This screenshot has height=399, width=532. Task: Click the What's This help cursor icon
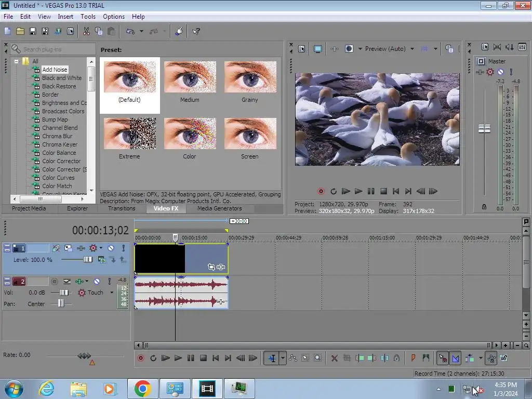[196, 31]
